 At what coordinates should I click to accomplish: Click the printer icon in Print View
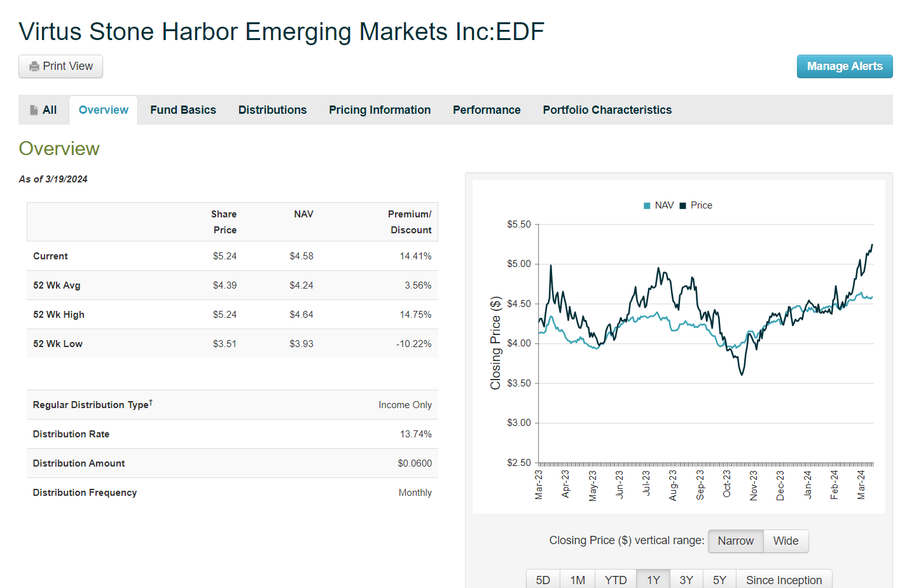(34, 67)
